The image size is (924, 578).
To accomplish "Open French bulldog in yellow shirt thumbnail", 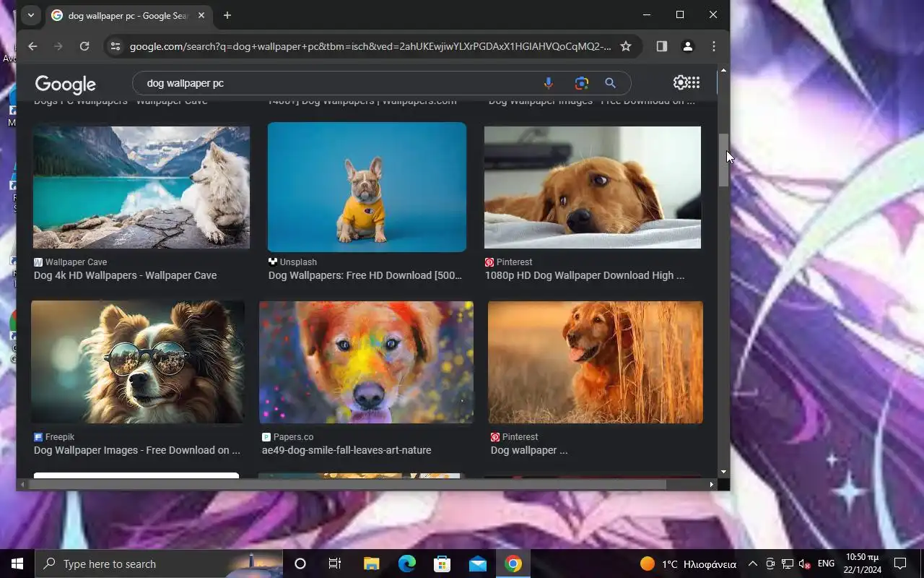I will (367, 187).
